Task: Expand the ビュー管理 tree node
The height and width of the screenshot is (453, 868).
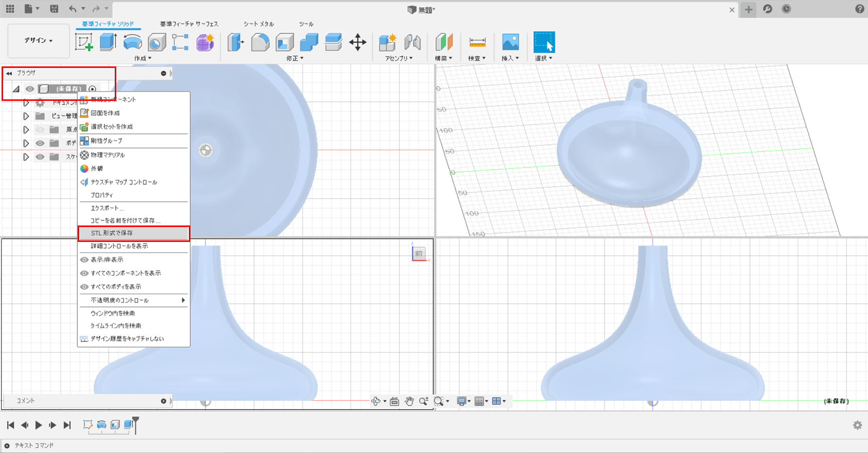Action: click(26, 116)
